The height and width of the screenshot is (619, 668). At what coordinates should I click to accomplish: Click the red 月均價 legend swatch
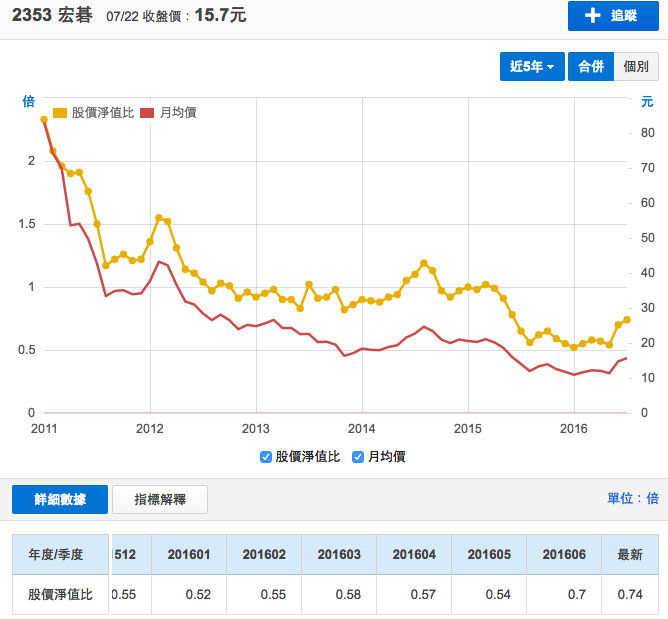click(x=148, y=113)
